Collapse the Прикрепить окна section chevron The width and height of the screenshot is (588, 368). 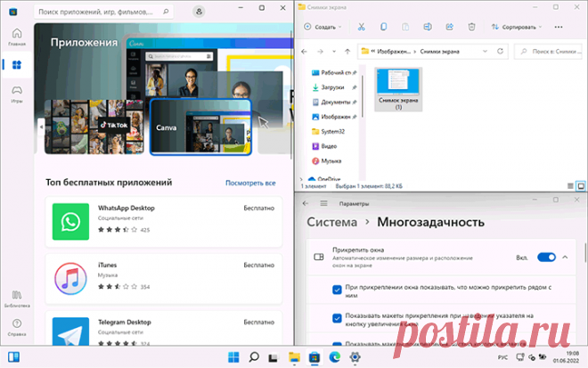click(565, 258)
